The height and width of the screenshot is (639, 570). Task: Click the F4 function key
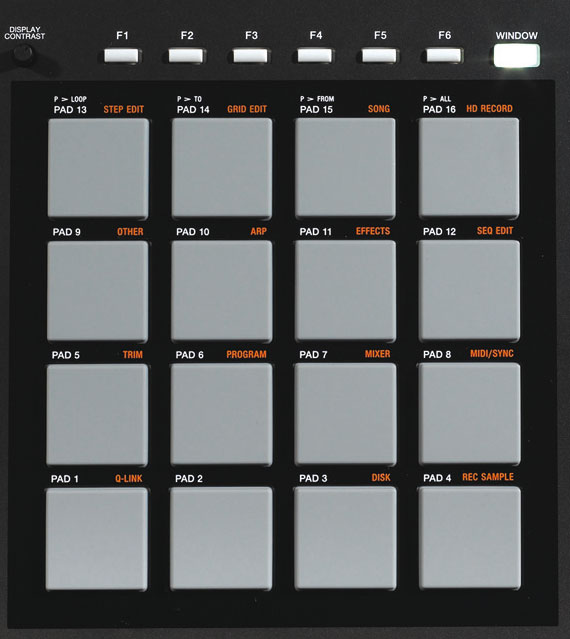point(315,55)
